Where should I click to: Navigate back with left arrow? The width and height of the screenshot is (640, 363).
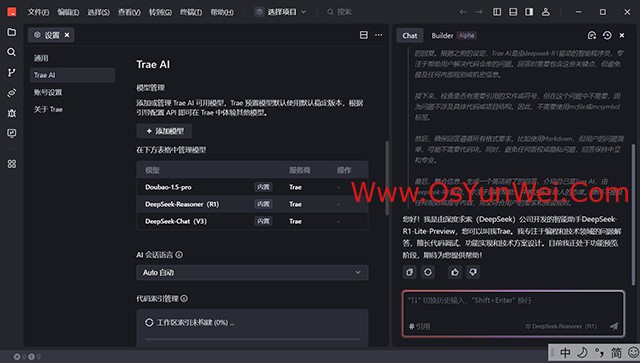click(462, 12)
